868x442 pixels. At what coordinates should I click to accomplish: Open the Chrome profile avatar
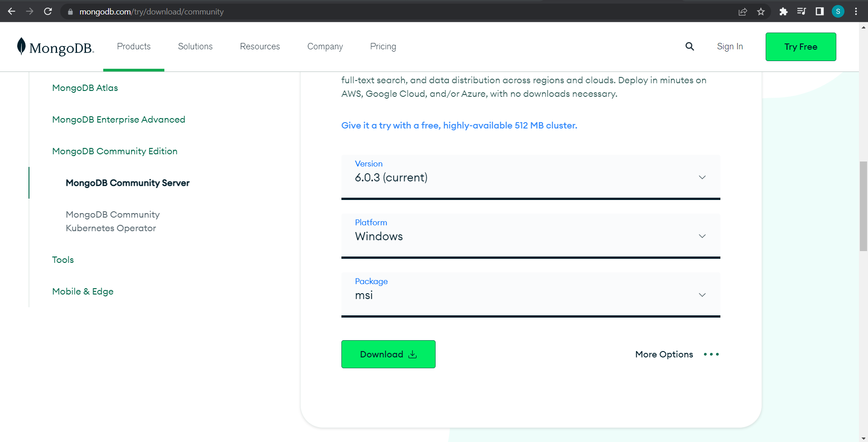838,12
